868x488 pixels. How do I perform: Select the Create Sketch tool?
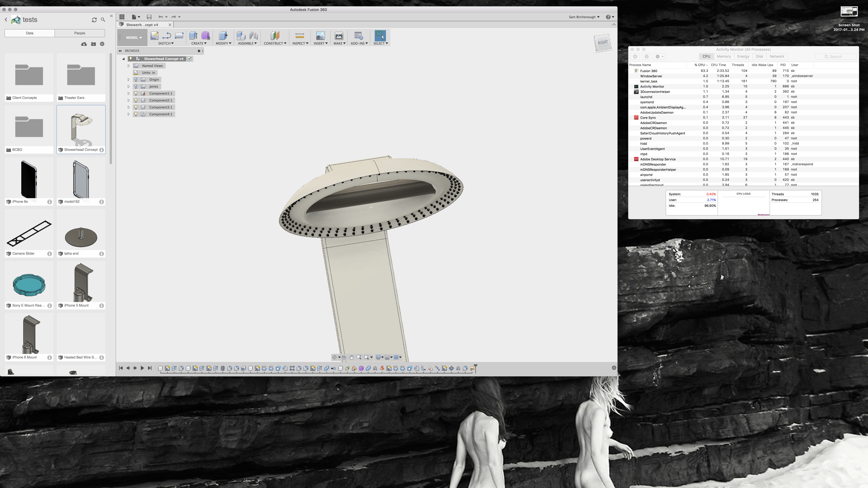click(x=154, y=36)
